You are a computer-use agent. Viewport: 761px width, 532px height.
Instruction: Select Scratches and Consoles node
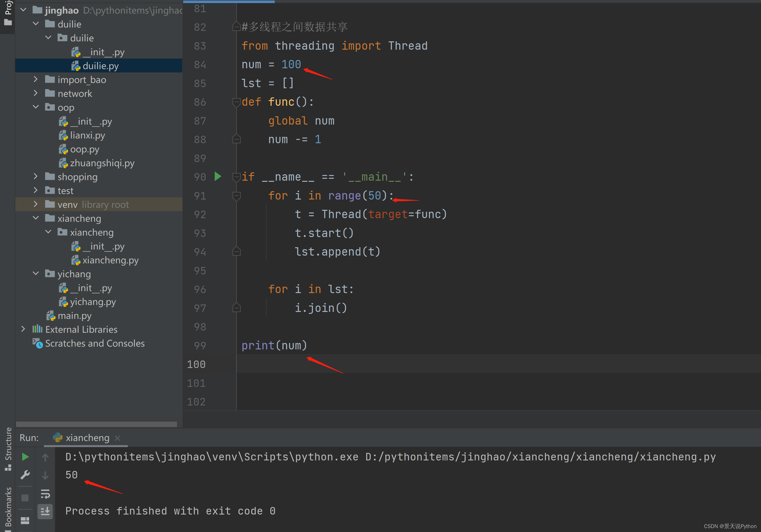[95, 343]
